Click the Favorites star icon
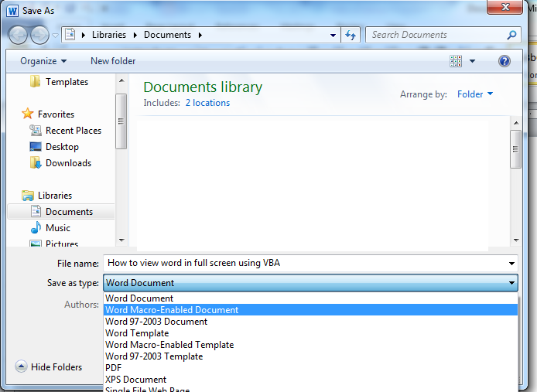Screen dimensions: 537x392 click(x=27, y=114)
